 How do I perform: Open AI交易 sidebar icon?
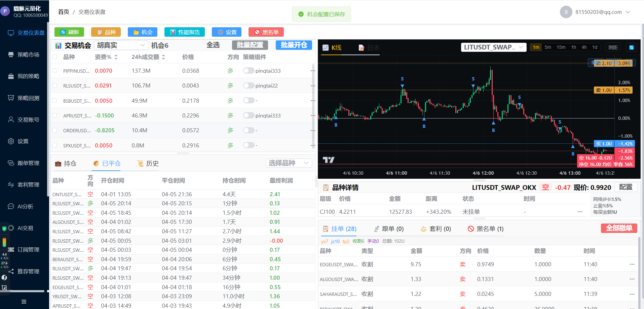coord(11,228)
